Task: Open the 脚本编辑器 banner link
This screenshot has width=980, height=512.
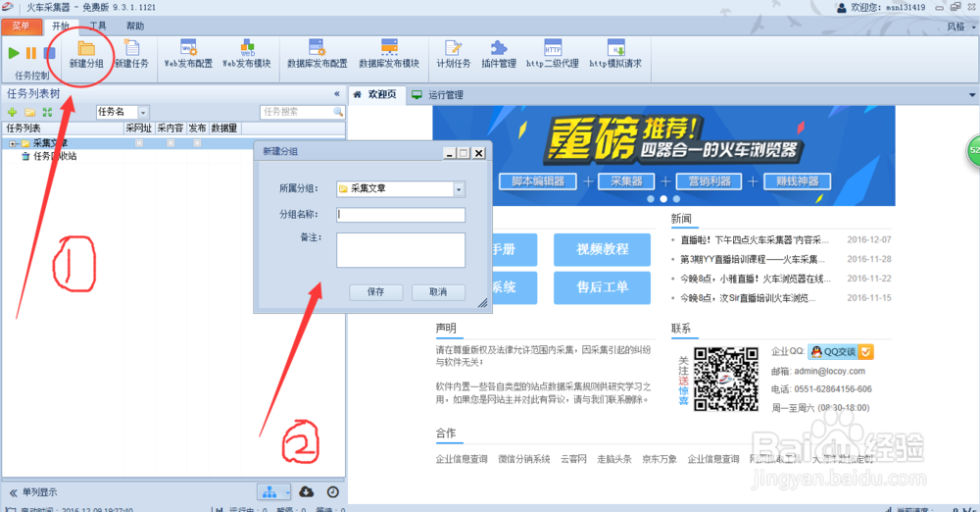Action: click(538, 181)
